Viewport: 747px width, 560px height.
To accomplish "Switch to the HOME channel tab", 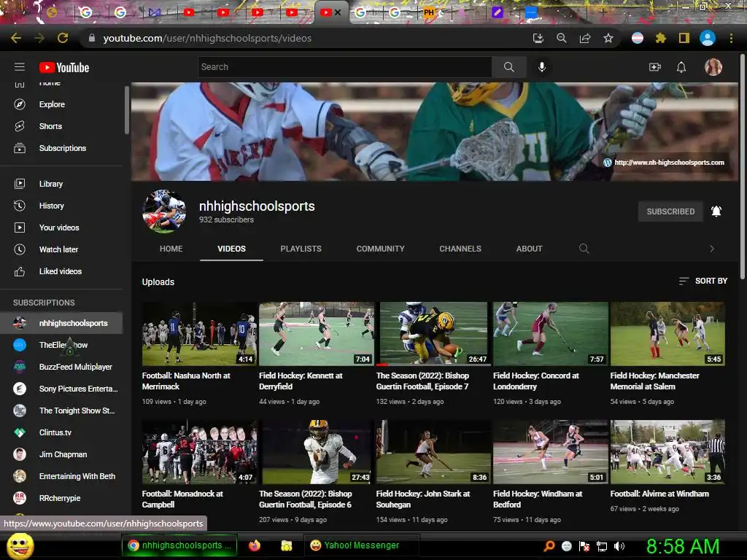I will tap(171, 249).
